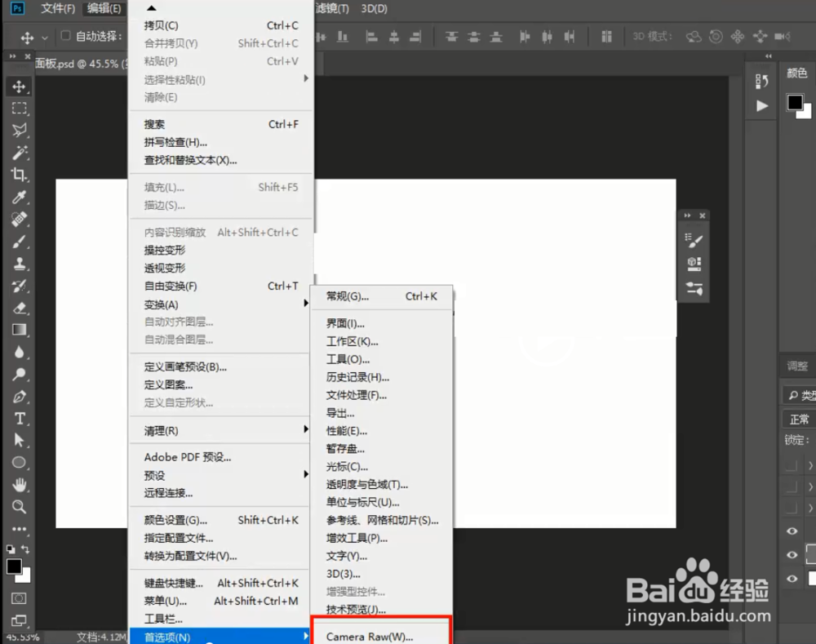This screenshot has height=644, width=816.
Task: Select the Lasso tool
Action: coord(18,130)
